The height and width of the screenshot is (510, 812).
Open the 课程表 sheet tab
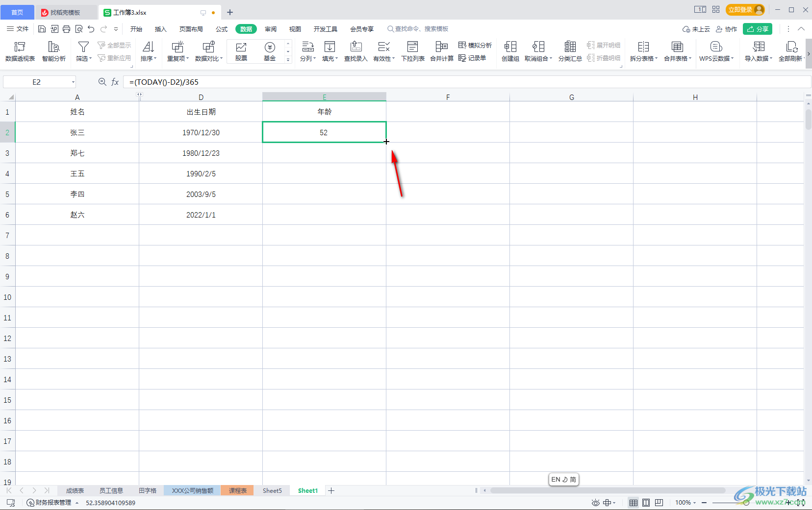237,490
